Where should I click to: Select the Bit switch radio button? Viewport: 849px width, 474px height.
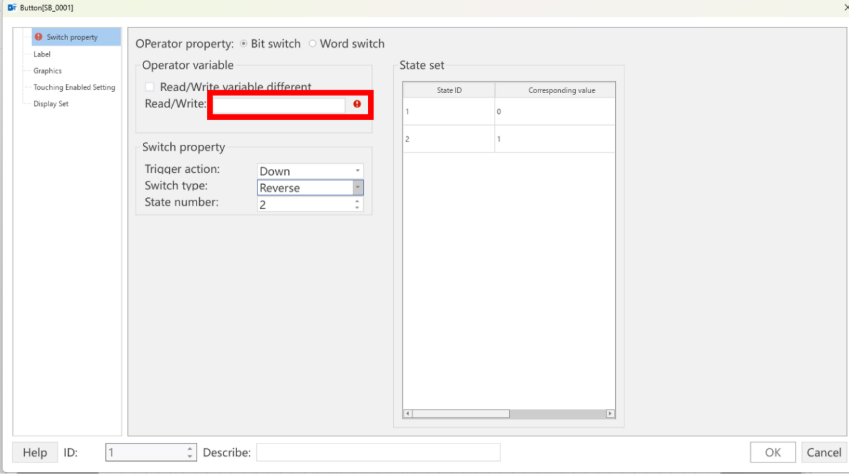tap(244, 43)
